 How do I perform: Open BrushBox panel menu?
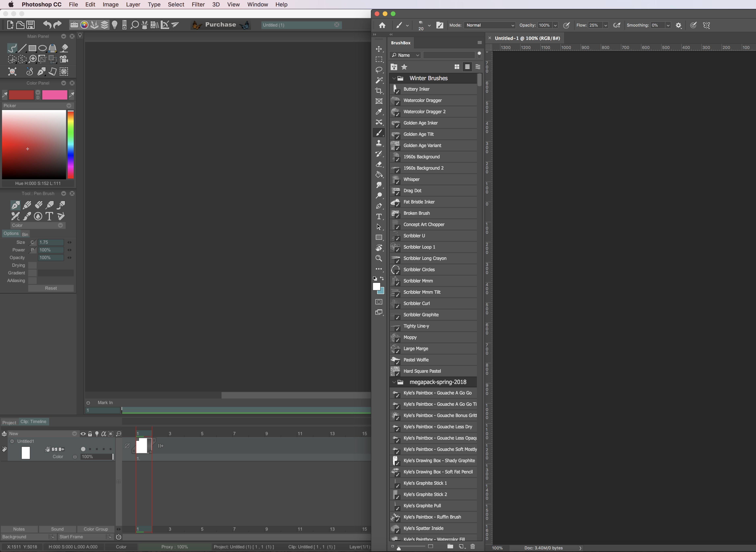click(479, 43)
